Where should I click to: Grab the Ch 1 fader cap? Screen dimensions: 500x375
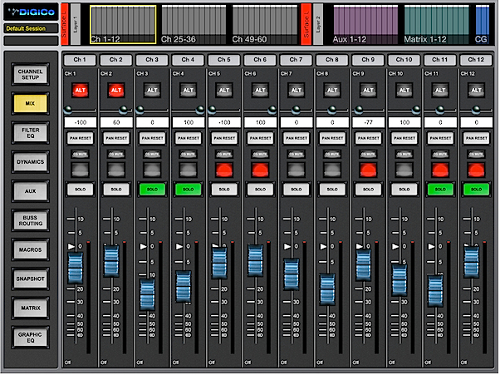point(75,268)
